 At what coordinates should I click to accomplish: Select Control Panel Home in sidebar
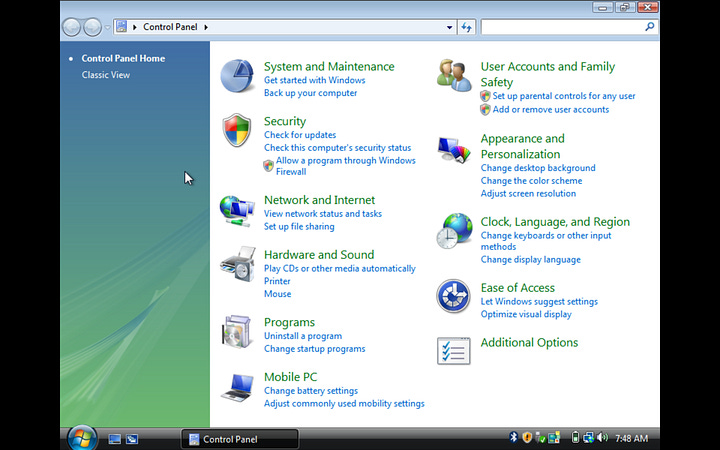pyautogui.click(x=123, y=58)
